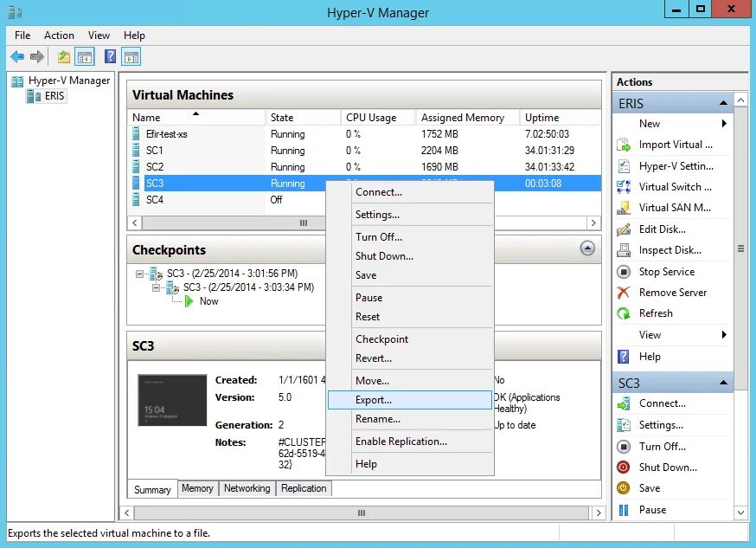This screenshot has width=756, height=548.
Task: Sort by Assigned Memory column header
Action: click(x=467, y=117)
